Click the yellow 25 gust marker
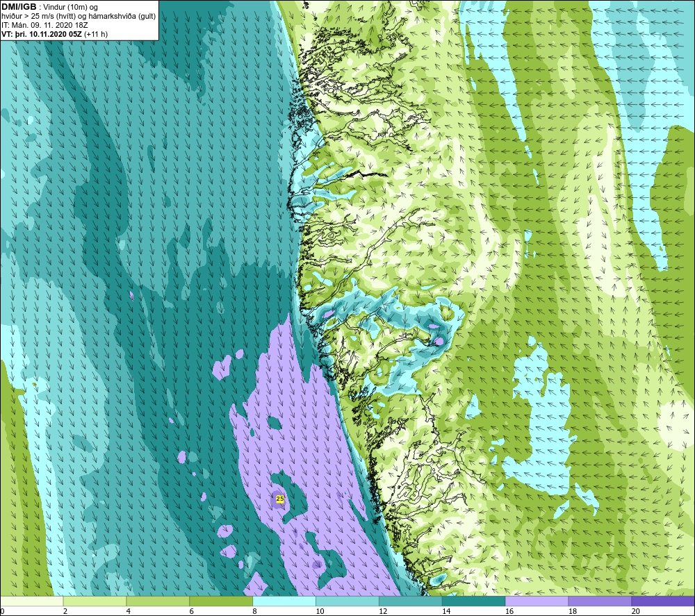The width and height of the screenshot is (695, 616). (x=279, y=499)
